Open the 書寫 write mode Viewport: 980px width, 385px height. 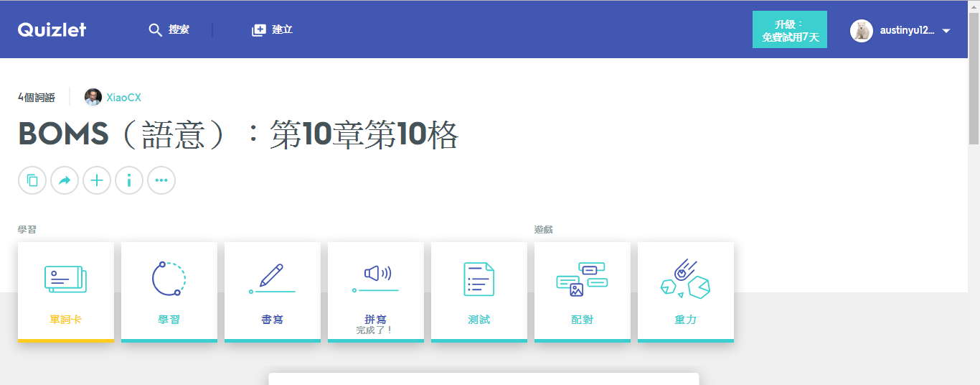pos(273,292)
